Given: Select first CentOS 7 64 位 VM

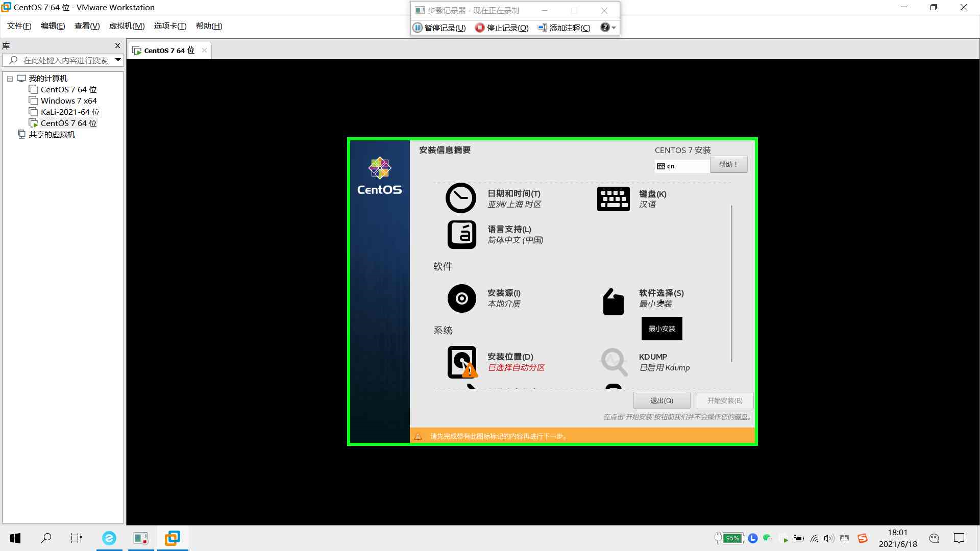Looking at the screenshot, I should (68, 90).
